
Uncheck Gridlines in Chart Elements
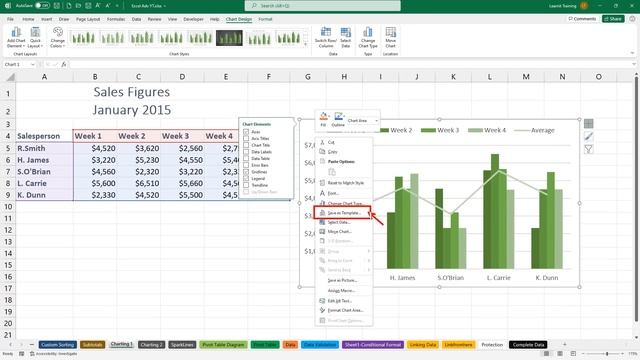tap(246, 172)
